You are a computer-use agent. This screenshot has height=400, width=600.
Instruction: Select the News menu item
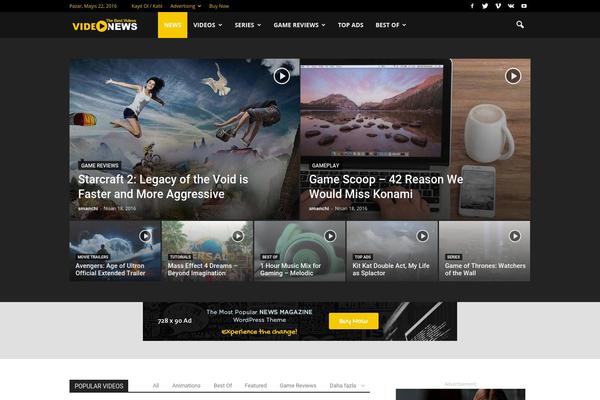click(173, 25)
